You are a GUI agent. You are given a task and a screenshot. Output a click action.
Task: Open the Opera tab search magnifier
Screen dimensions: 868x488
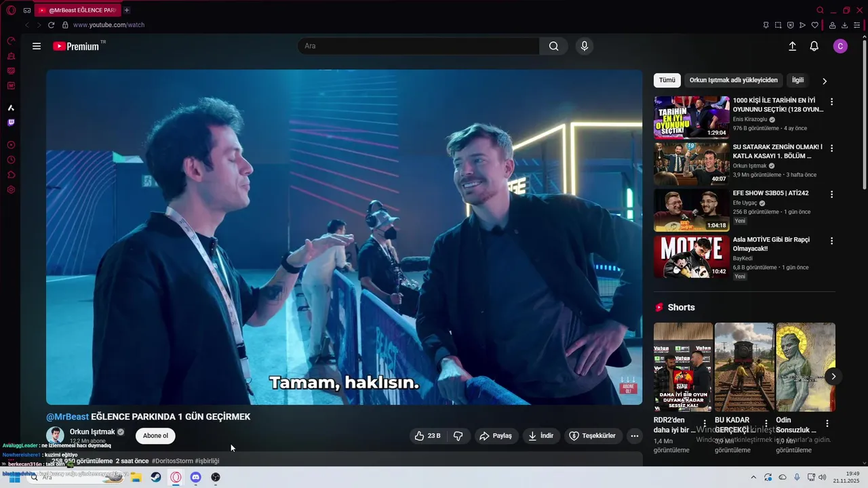[x=820, y=10]
